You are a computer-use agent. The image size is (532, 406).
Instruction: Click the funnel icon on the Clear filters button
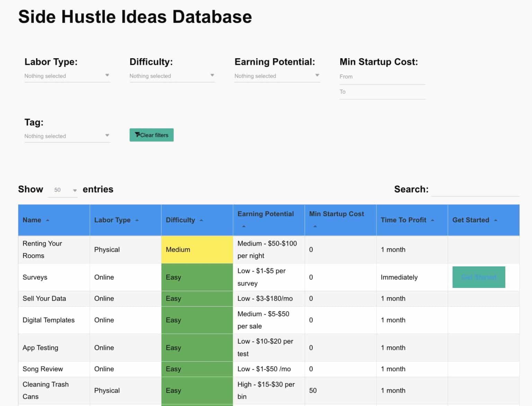click(138, 135)
